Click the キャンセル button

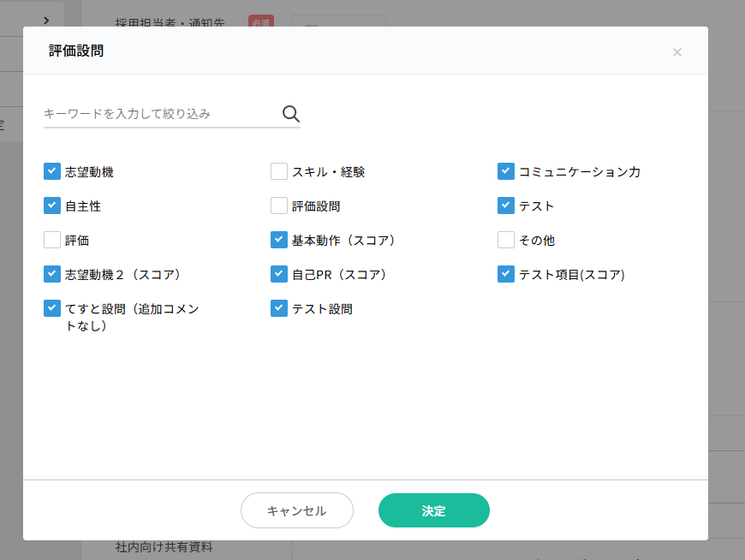(296, 510)
